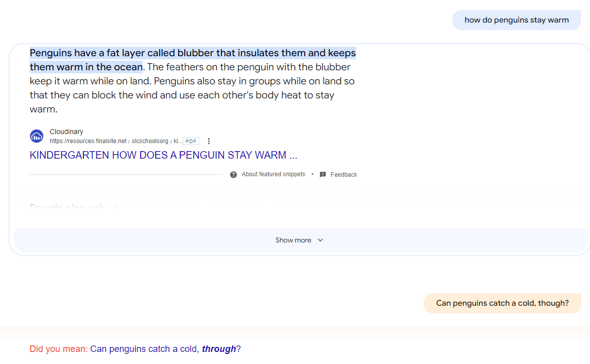Click the bold italic word 'through'
Image resolution: width=590 pixels, height=364 pixels.
click(x=219, y=349)
